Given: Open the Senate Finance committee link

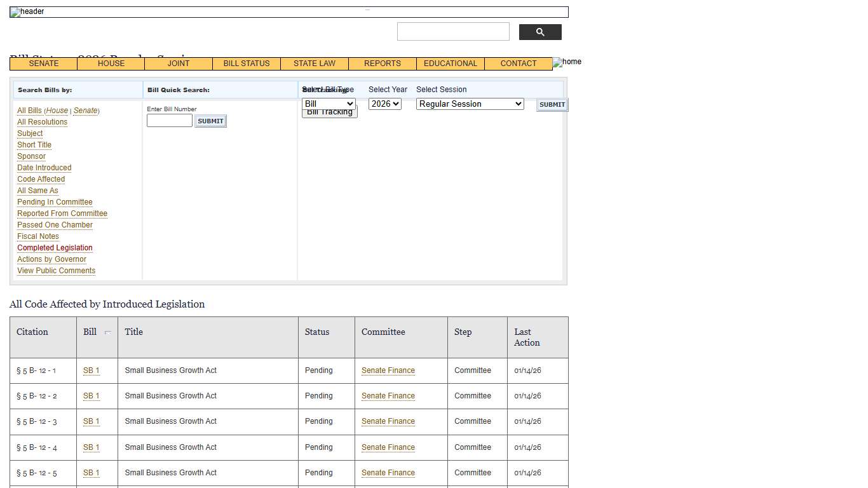Looking at the screenshot, I should pos(388,370).
